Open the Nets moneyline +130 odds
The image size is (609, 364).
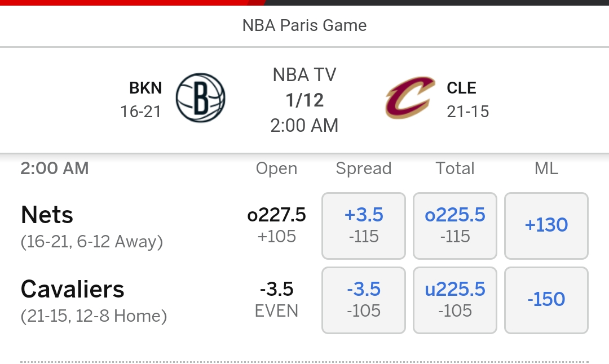[546, 225]
